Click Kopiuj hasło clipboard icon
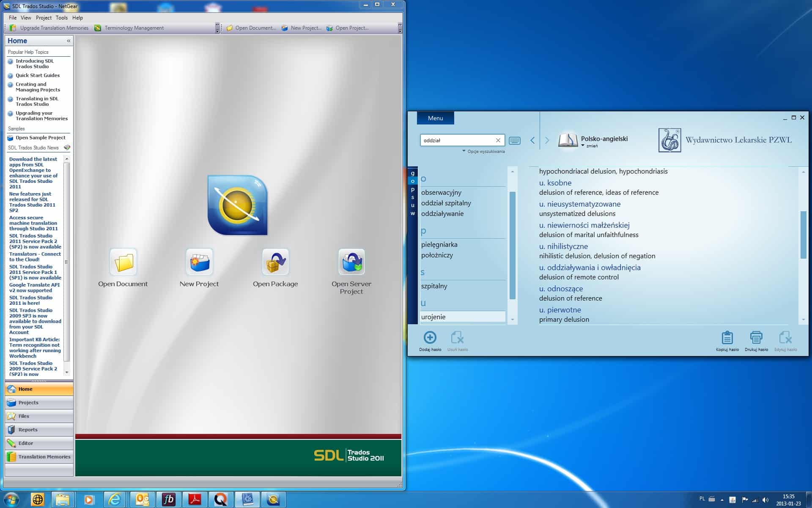812x508 pixels. (727, 337)
